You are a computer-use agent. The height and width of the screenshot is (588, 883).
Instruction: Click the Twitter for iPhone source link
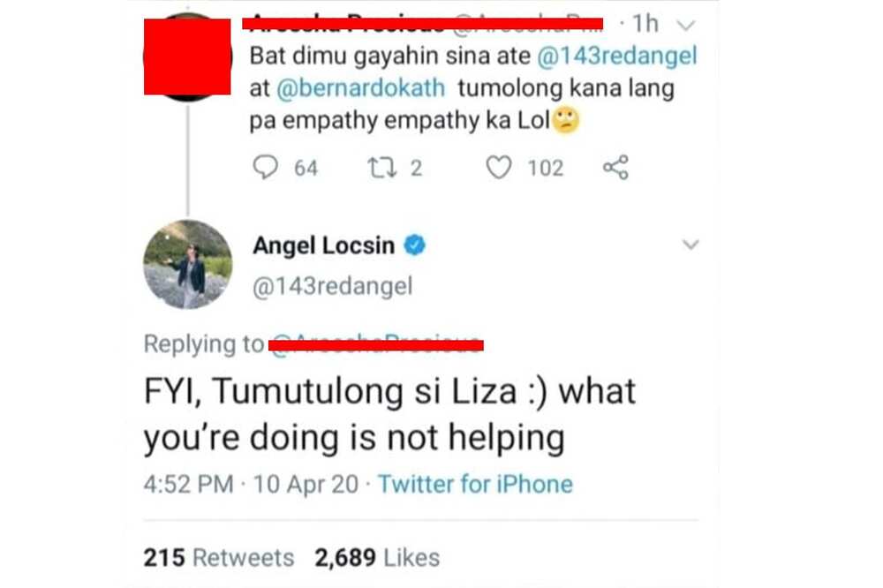(x=475, y=484)
